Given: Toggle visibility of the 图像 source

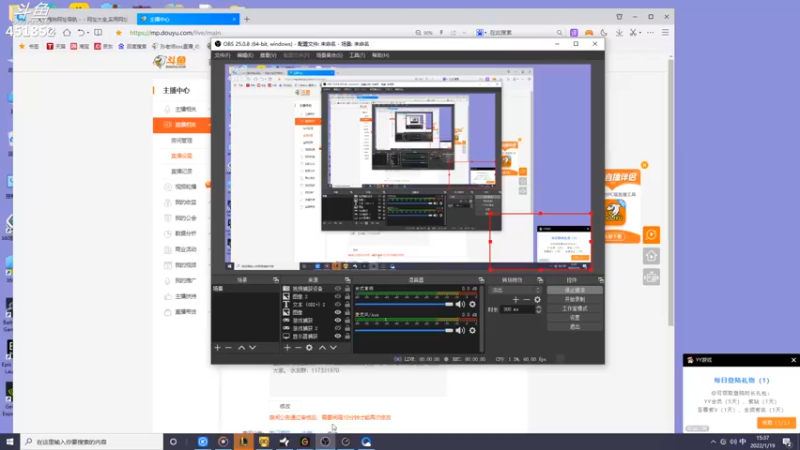Looking at the screenshot, I should click(x=337, y=312).
